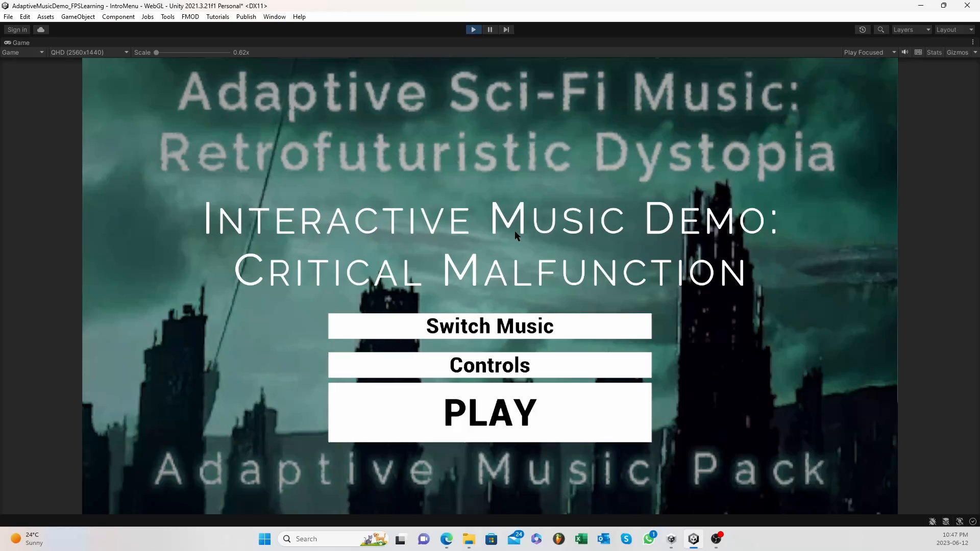Click the bug/debug mode icon in the status bar

[933, 521]
